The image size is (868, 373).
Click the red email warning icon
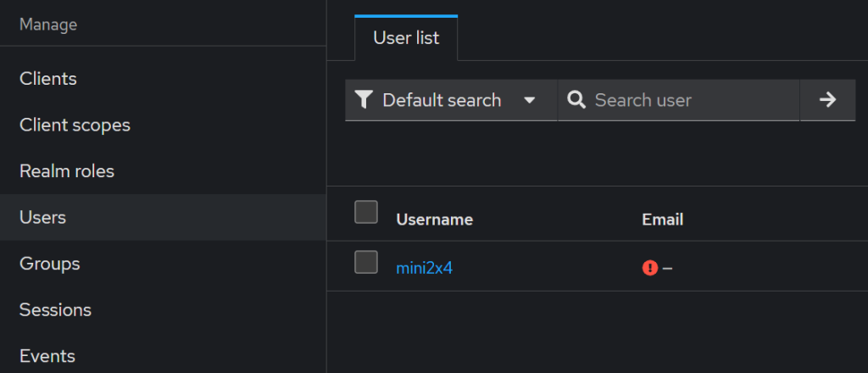(650, 268)
